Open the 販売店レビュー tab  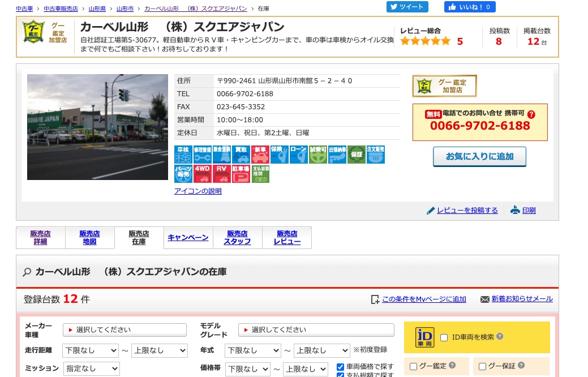click(x=287, y=238)
